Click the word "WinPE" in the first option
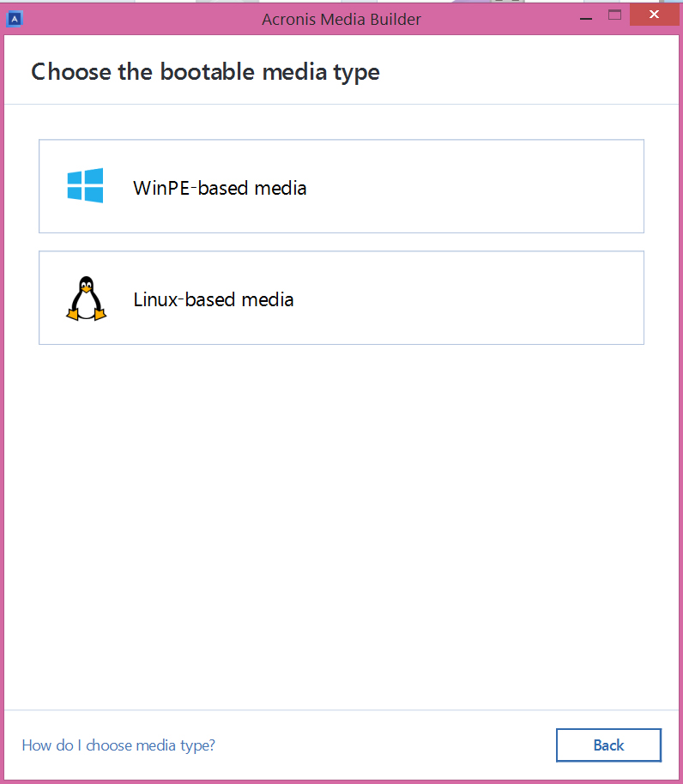This screenshot has width=683, height=784. (161, 188)
